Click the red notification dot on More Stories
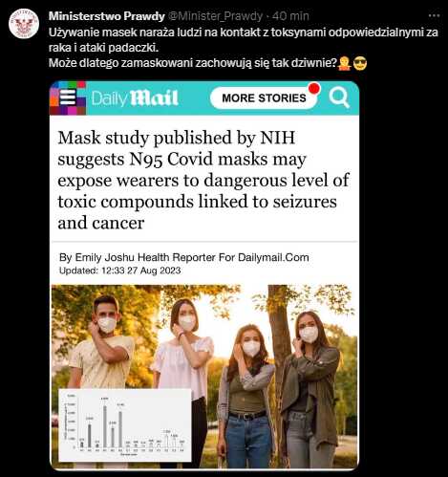448x477 pixels. coord(314,89)
